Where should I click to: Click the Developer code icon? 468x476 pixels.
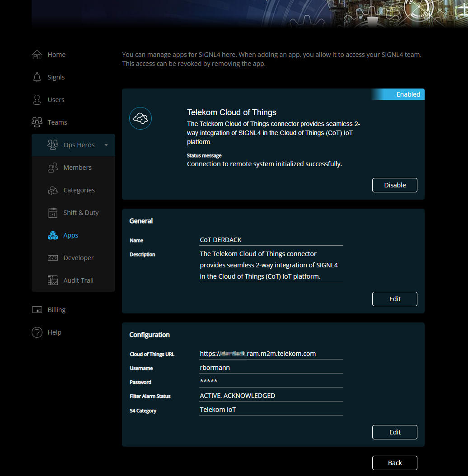coord(53,258)
